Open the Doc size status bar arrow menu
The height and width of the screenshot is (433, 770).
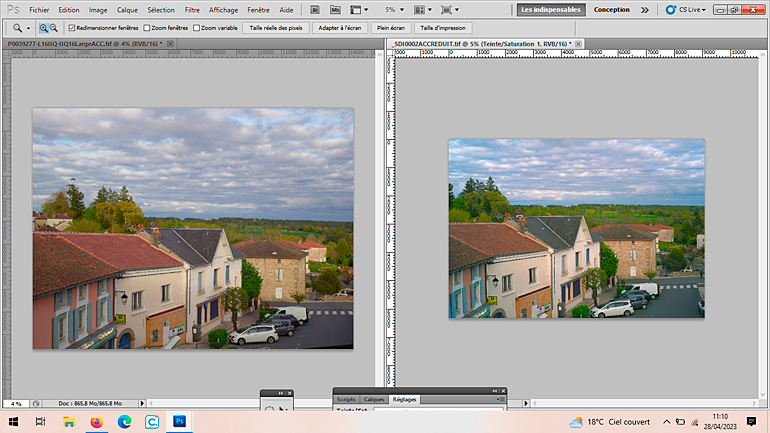tap(142, 404)
